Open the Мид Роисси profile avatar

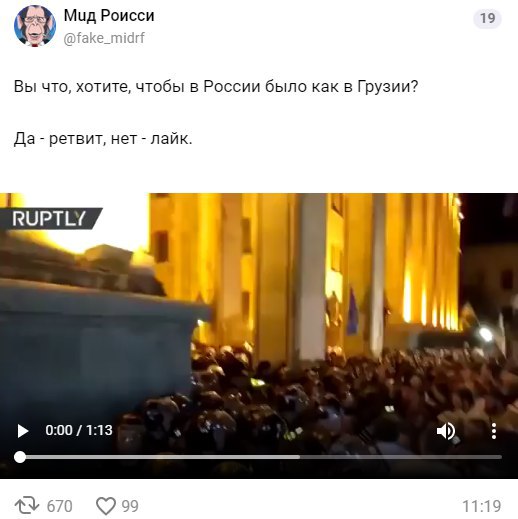click(35, 26)
